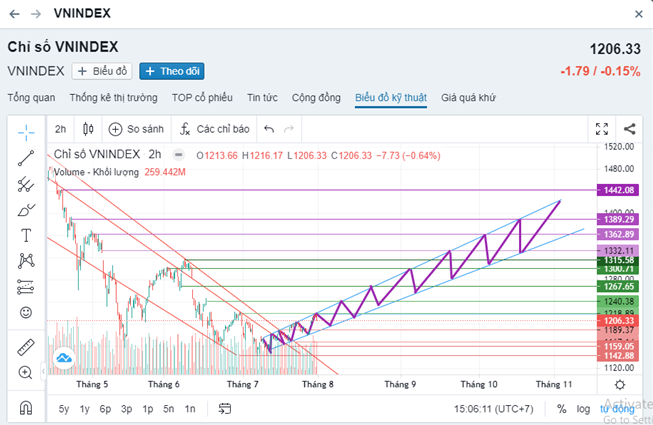This screenshot has width=653, height=425.
Task: Select the prediction and measurement tool
Action: click(x=26, y=287)
